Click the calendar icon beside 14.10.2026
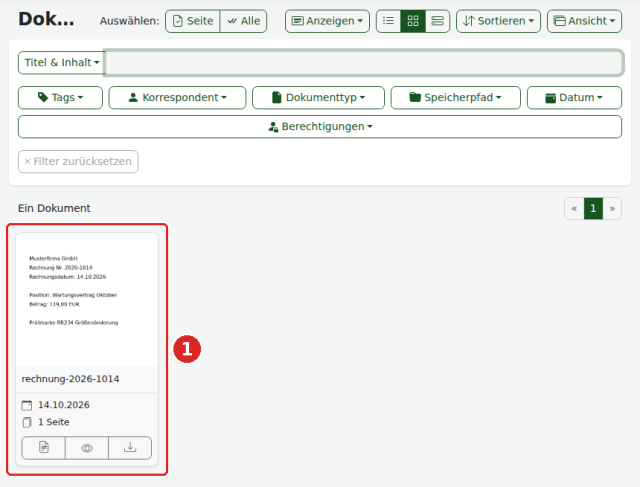Viewport: 640px width, 487px height. point(27,405)
